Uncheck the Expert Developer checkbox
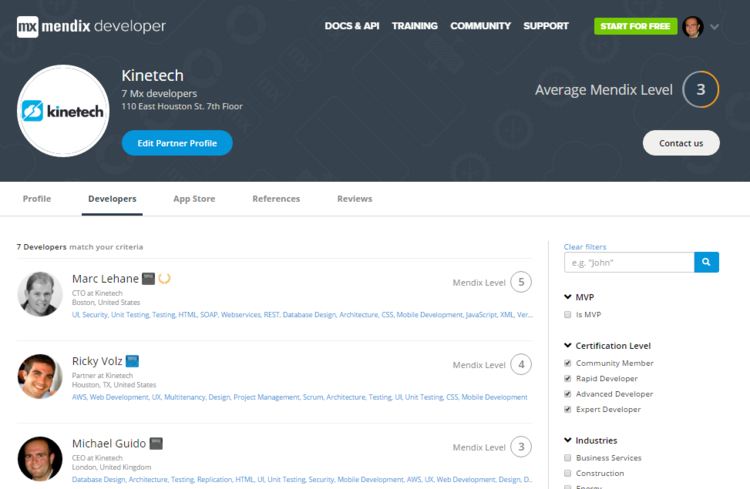Screen dimensions: 750x489 [x=568, y=409]
